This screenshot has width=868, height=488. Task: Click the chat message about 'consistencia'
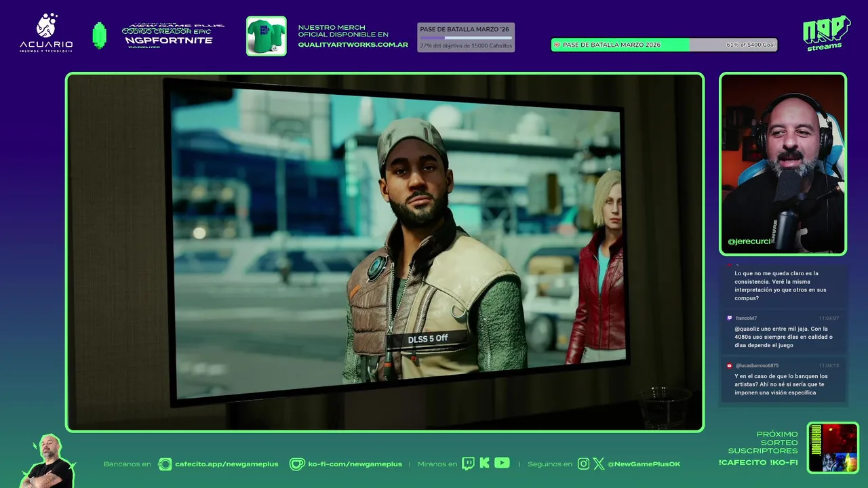tap(781, 286)
